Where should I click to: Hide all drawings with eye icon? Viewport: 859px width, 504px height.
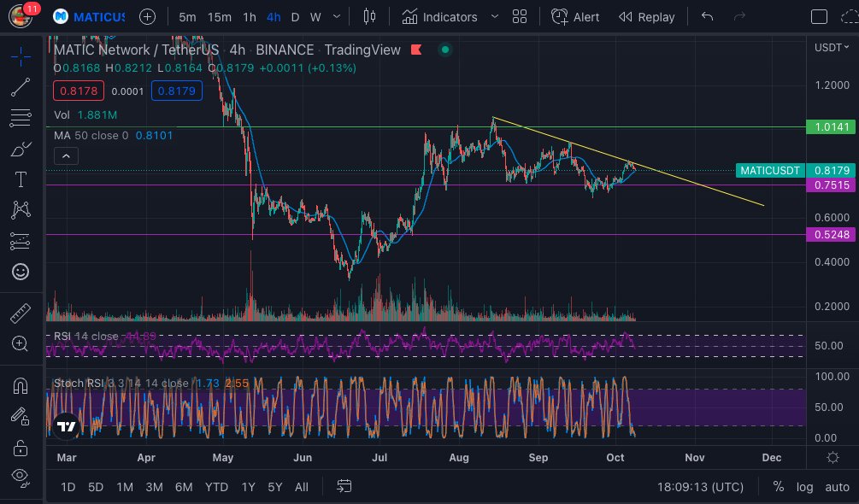click(21, 477)
